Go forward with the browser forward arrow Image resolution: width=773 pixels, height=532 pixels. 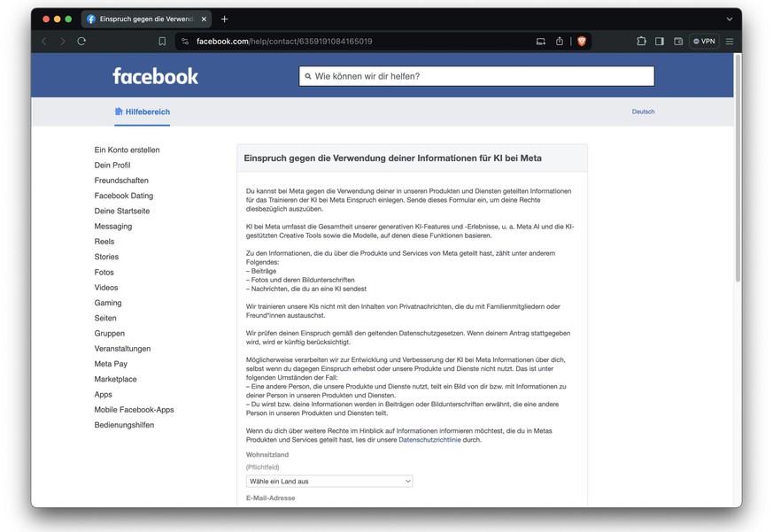(x=63, y=42)
